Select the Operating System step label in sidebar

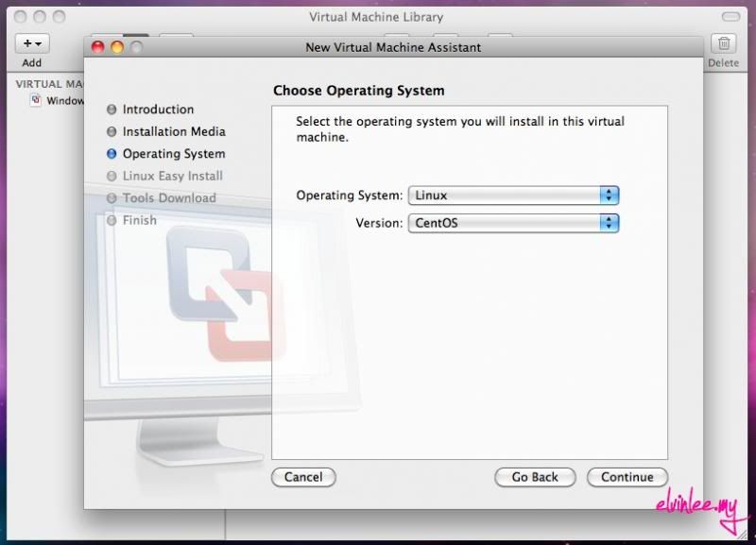[174, 154]
